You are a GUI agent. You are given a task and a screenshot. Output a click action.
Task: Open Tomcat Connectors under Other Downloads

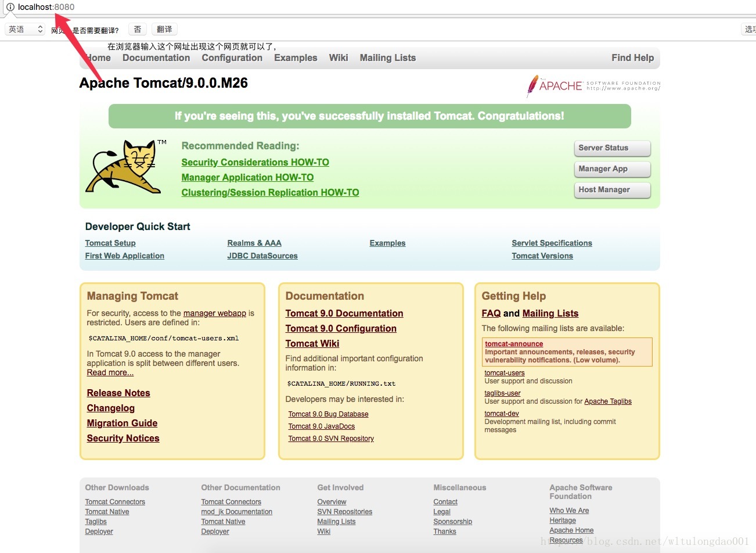[115, 502]
